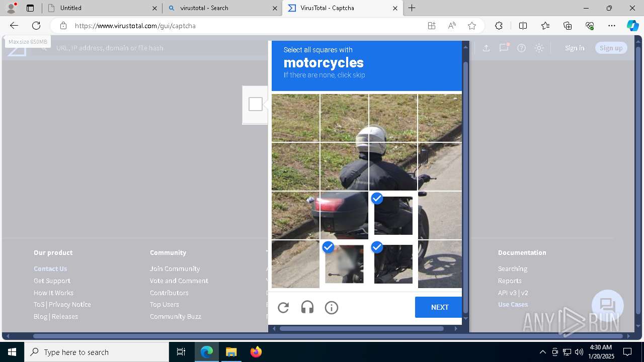Open the Contact Us link

(x=50, y=268)
